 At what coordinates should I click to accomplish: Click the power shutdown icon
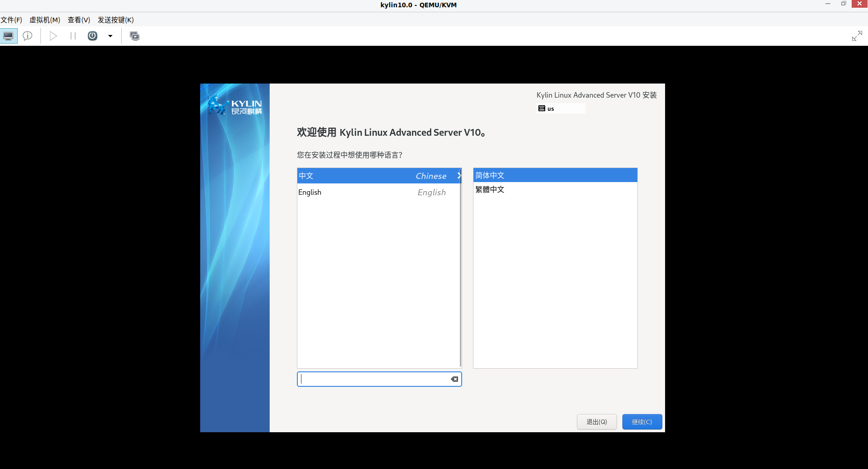coord(93,36)
